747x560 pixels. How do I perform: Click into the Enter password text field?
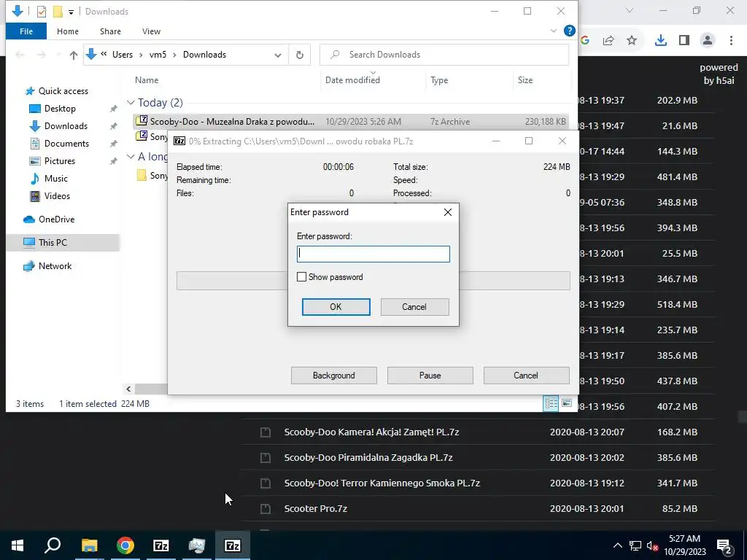pyautogui.click(x=373, y=254)
